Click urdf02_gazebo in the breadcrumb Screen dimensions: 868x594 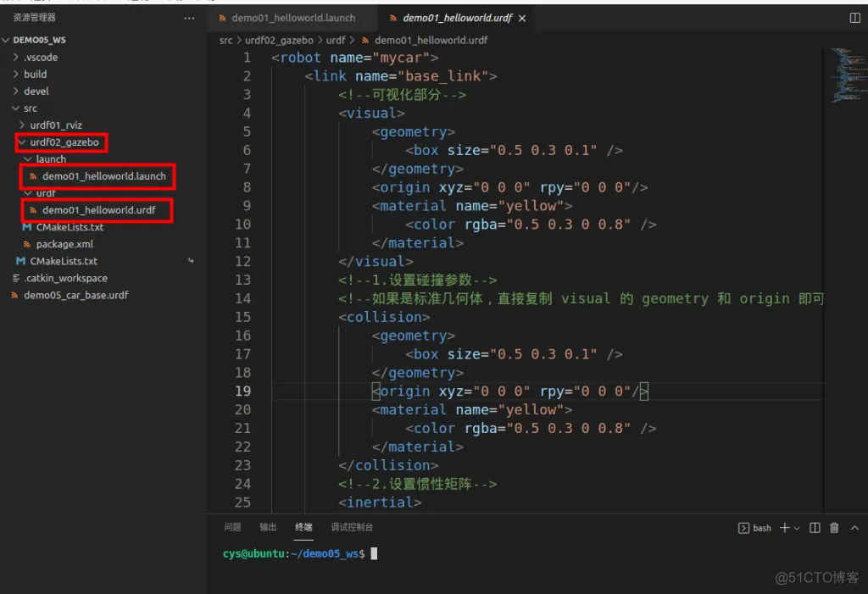point(279,41)
